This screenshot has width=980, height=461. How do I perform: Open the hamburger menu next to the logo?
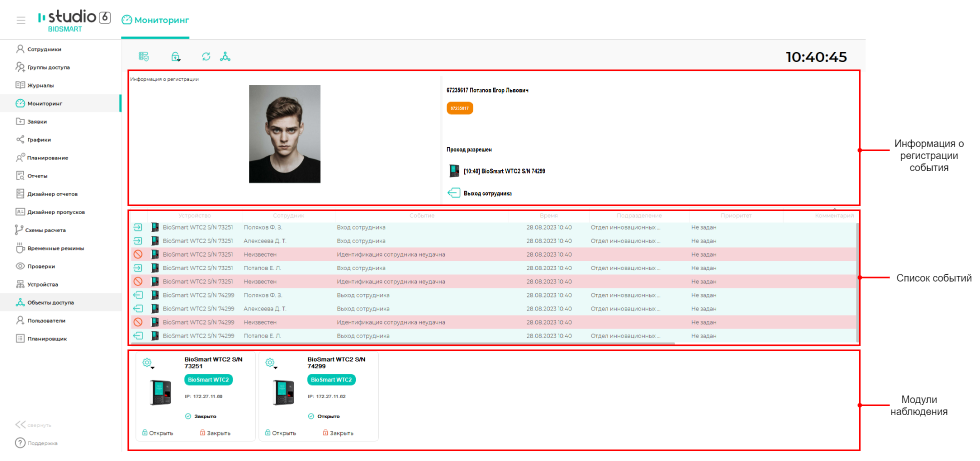20,20
